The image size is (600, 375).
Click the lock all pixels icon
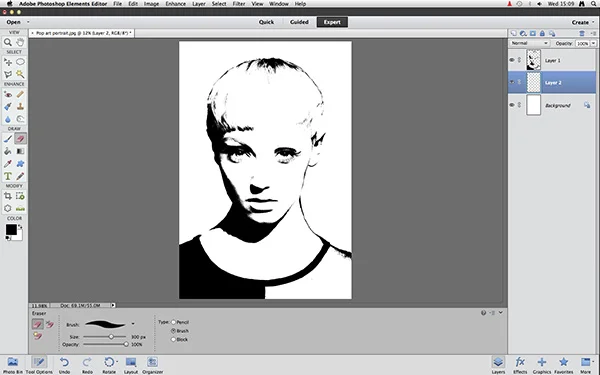point(542,34)
